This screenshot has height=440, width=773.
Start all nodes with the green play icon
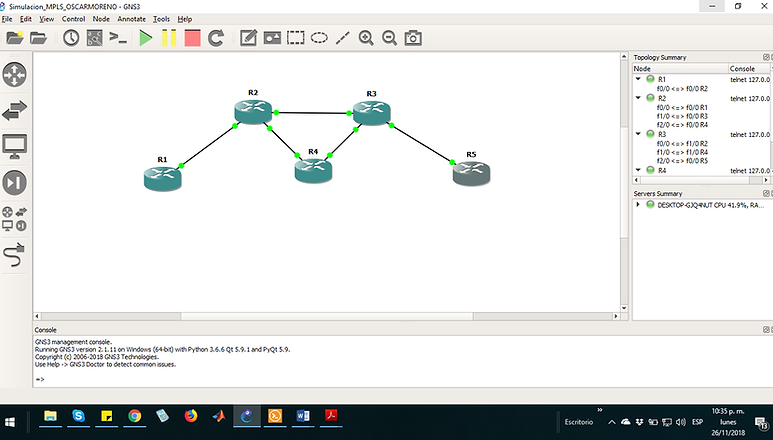[x=145, y=38]
